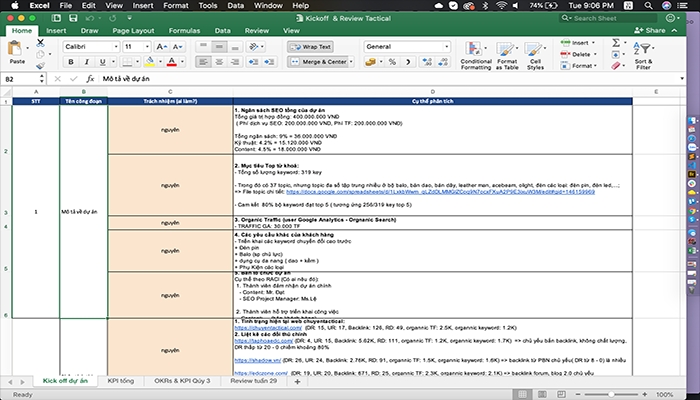Viewport: 700px width, 400px height.
Task: Open the Conditional Formatting dropdown
Action: pyautogui.click(x=476, y=55)
